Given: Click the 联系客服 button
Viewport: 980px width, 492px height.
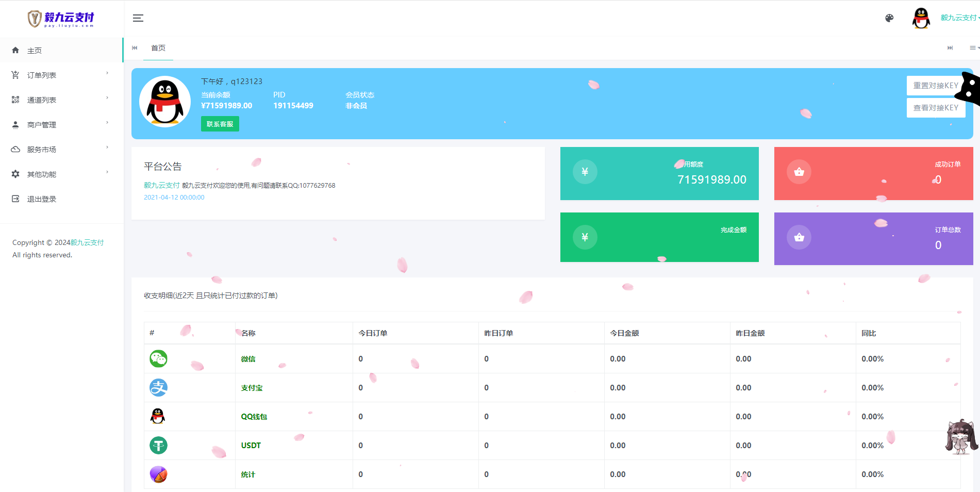Looking at the screenshot, I should (x=220, y=124).
